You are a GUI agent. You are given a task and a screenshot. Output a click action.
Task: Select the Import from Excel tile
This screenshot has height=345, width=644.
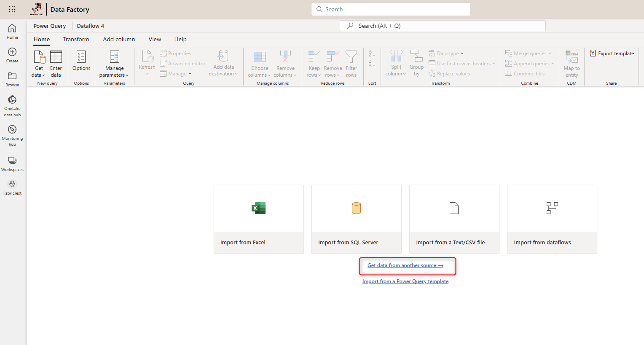coord(258,219)
